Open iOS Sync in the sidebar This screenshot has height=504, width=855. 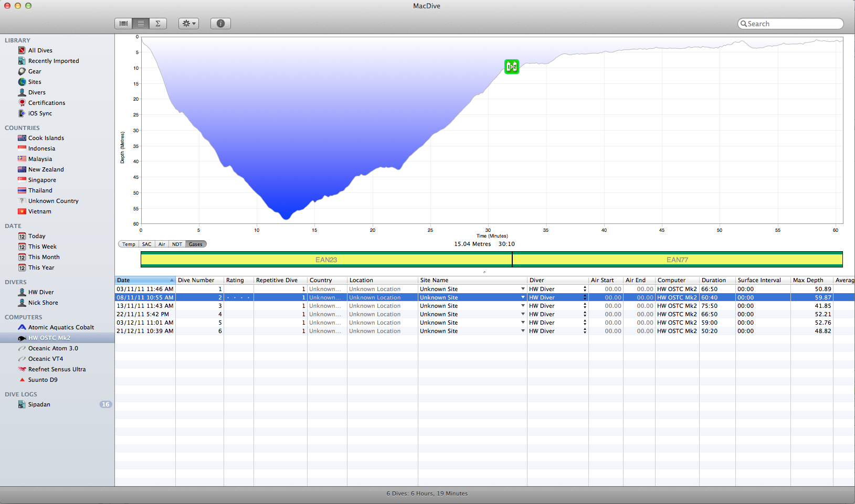pos(40,113)
